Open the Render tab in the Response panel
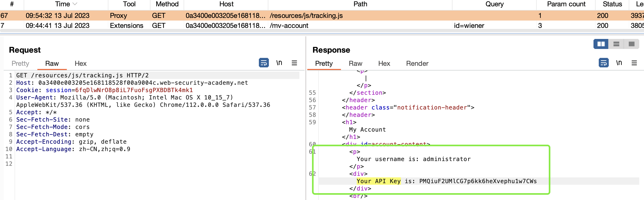 tap(417, 63)
